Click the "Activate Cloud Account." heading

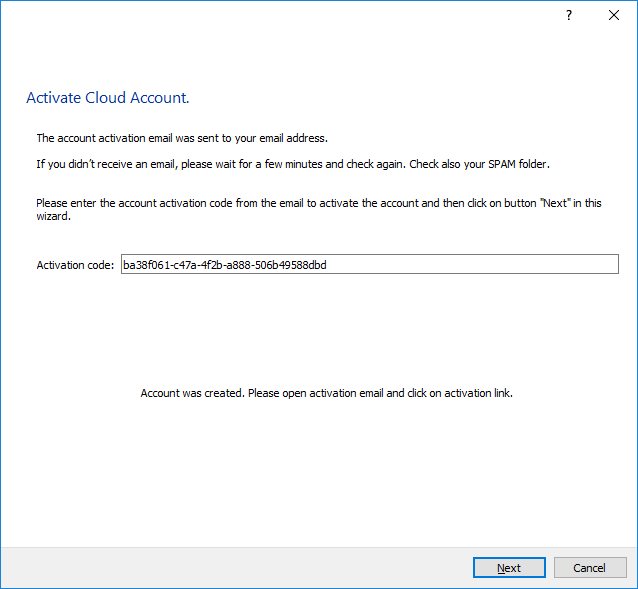(107, 98)
